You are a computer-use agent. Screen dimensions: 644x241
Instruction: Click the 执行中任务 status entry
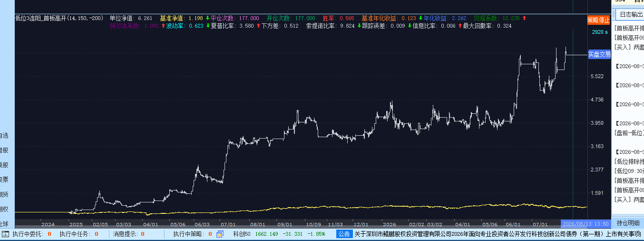[x=79, y=234]
